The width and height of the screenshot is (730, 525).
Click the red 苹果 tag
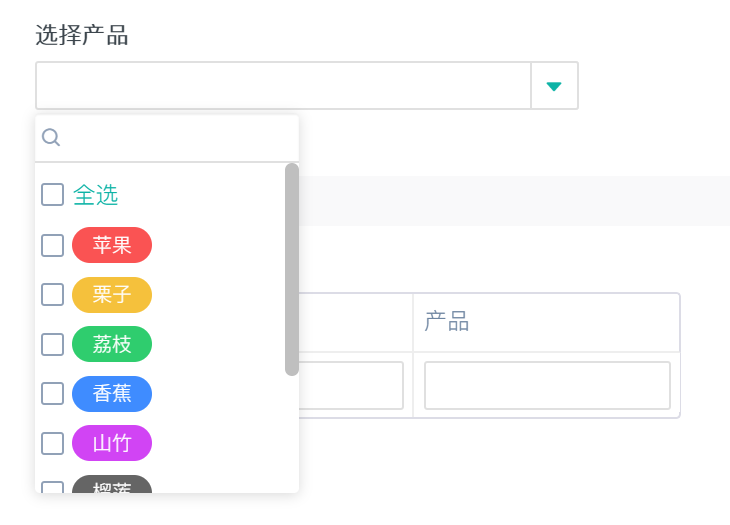click(x=112, y=245)
